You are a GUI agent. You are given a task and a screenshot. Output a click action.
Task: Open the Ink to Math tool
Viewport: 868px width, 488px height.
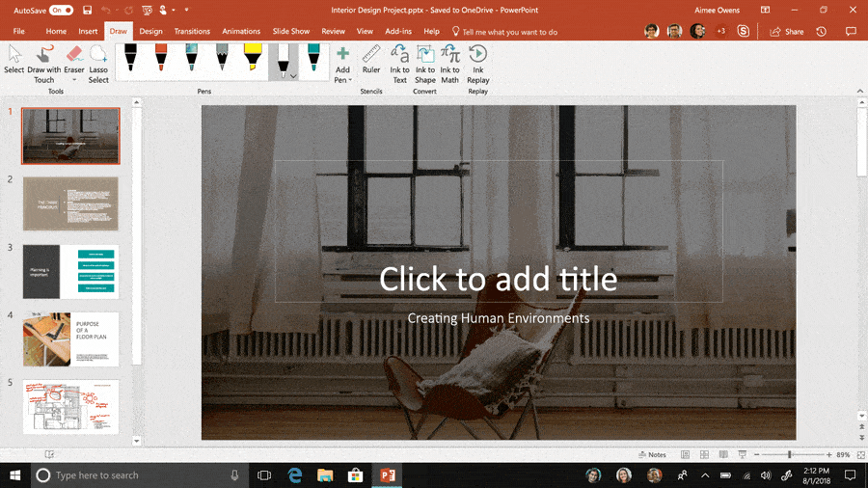[x=449, y=65]
